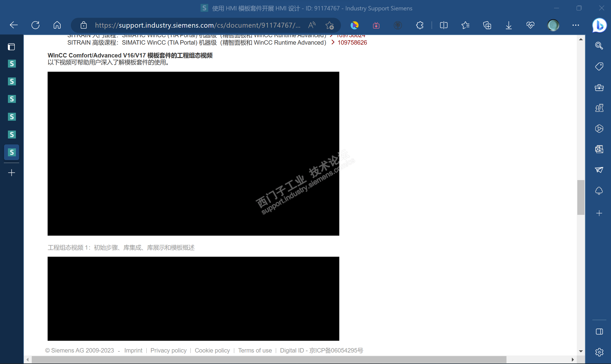Viewport: 611px width, 364px height.
Task: Open link 109758626 for SITRAIN advanced course
Action: [352, 42]
